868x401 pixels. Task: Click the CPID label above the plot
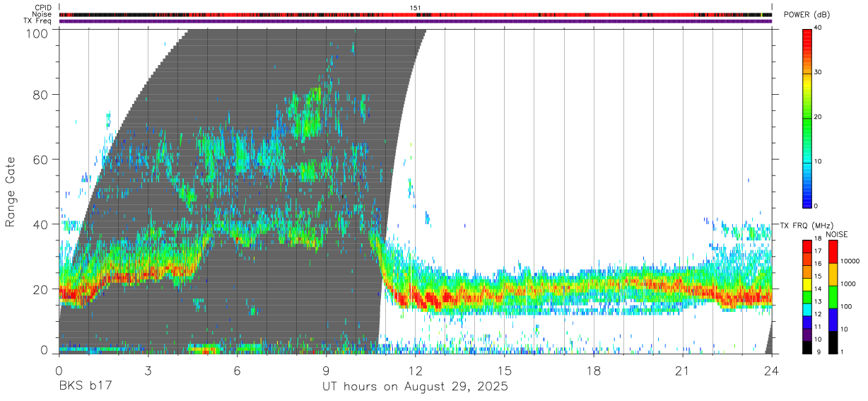(x=42, y=8)
